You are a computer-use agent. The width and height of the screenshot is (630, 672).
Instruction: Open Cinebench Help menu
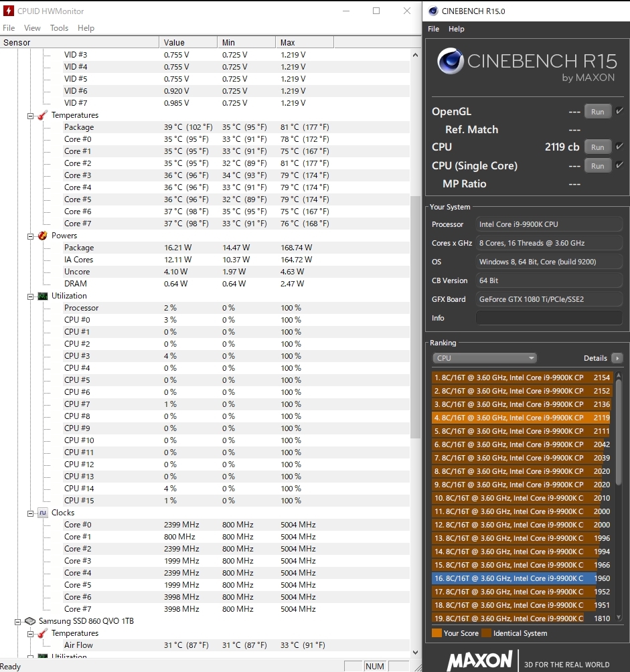coord(456,29)
